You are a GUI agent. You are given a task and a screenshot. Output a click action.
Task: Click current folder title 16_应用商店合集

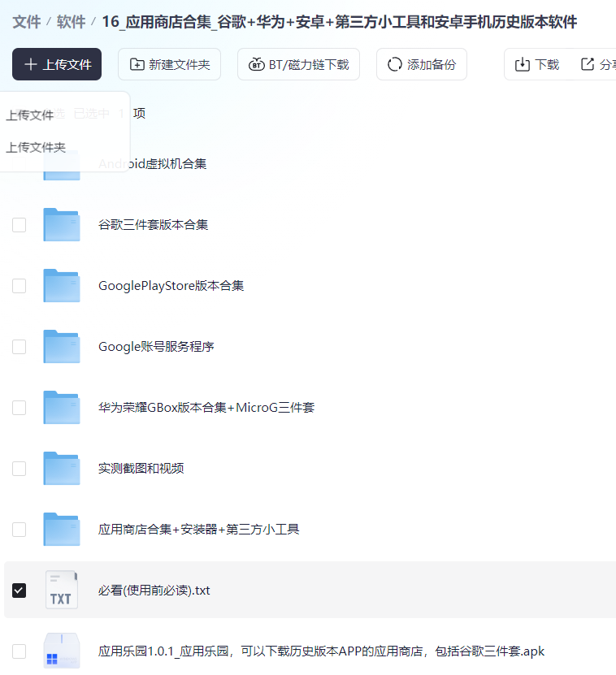pos(340,22)
